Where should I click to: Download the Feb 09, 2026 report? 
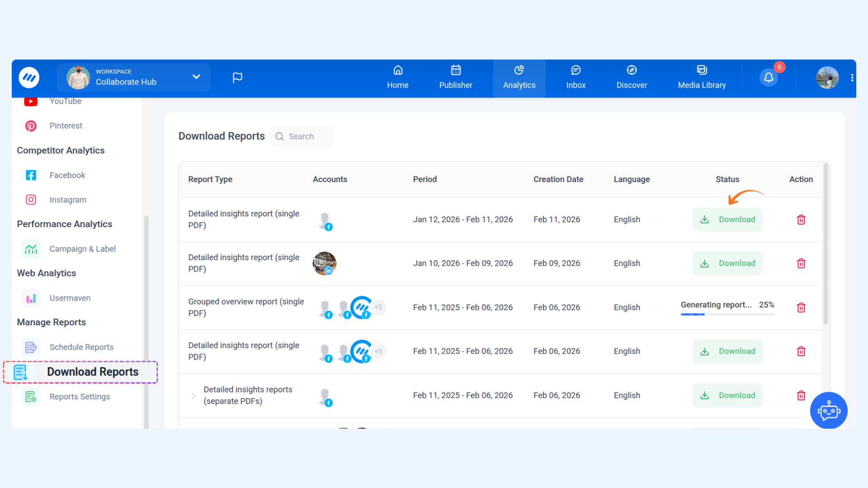point(727,263)
